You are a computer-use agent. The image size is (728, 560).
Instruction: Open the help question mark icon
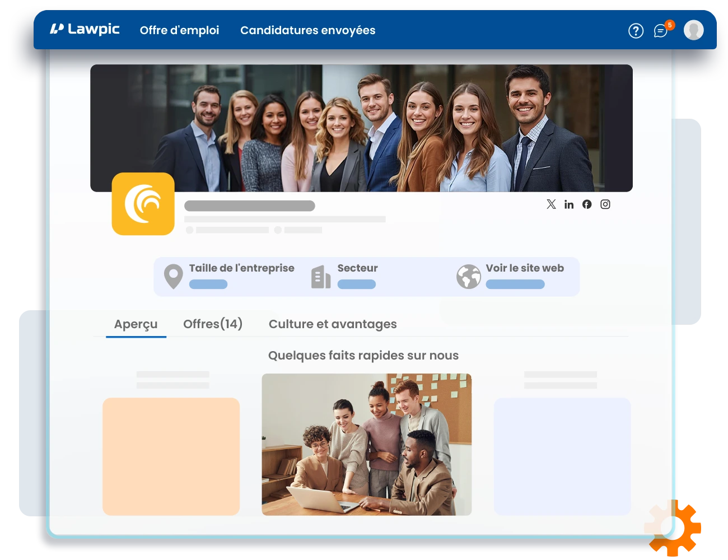[636, 31]
